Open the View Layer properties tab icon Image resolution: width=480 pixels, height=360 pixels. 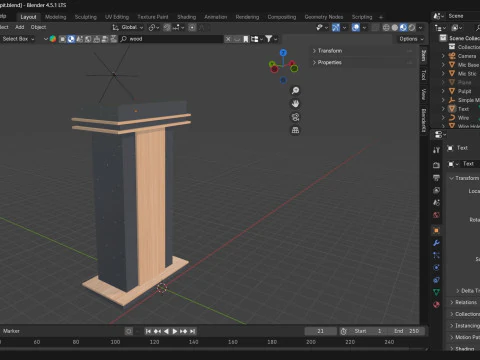(x=436, y=190)
